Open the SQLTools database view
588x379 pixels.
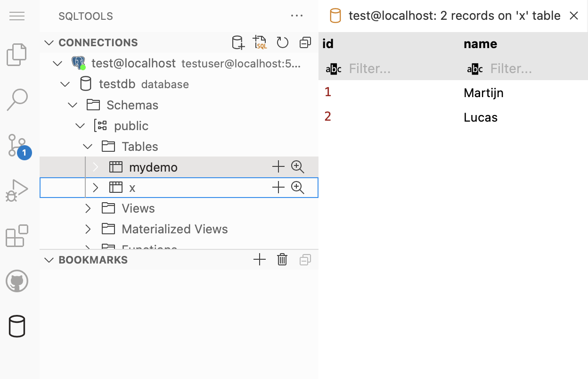click(x=17, y=326)
